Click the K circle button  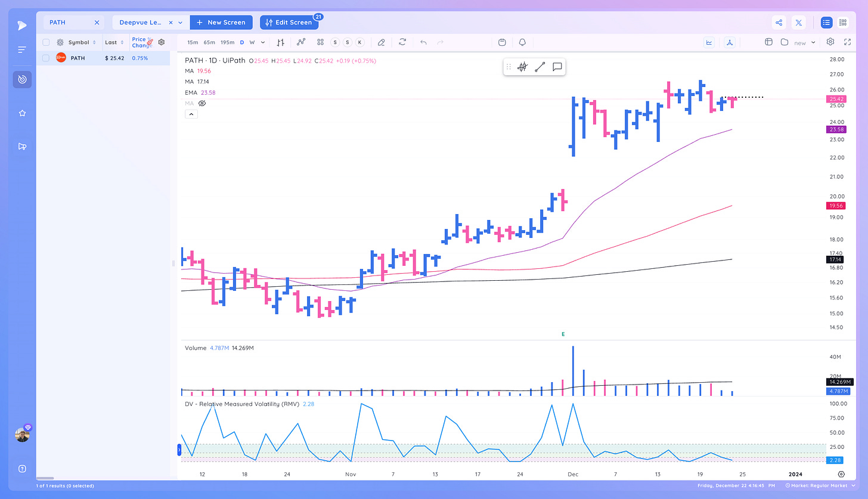(359, 42)
